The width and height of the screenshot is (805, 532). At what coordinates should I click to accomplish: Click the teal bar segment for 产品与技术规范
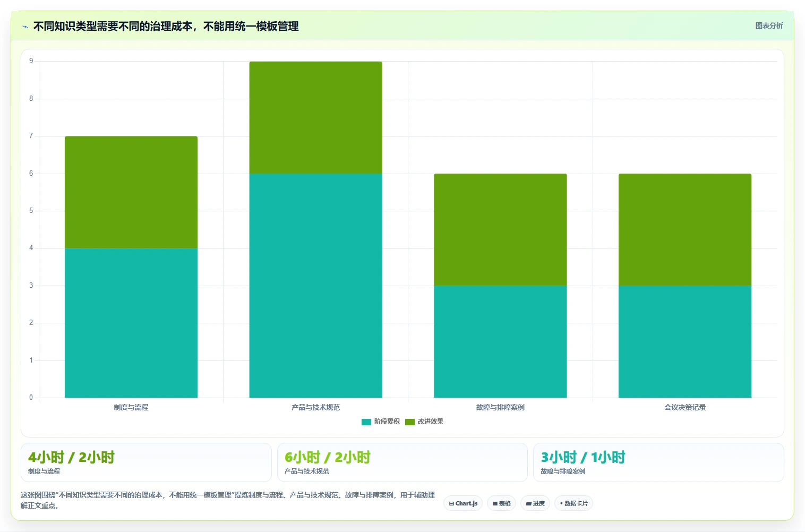pos(316,286)
